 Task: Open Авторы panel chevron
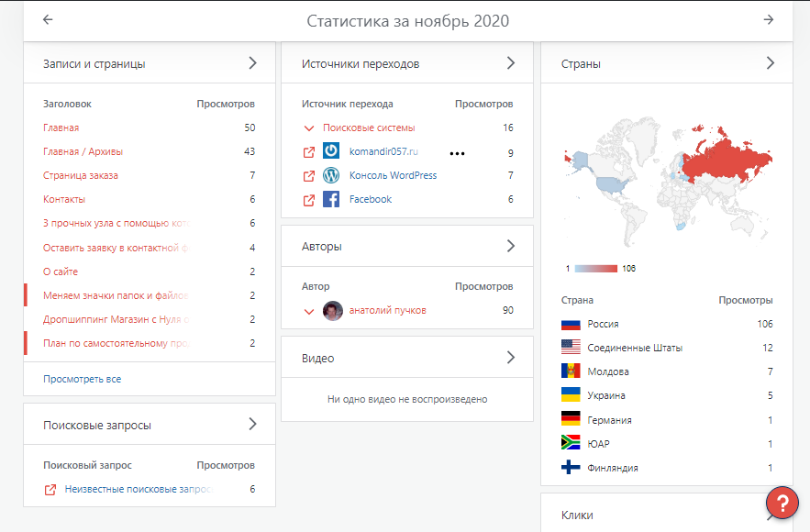[511, 246]
